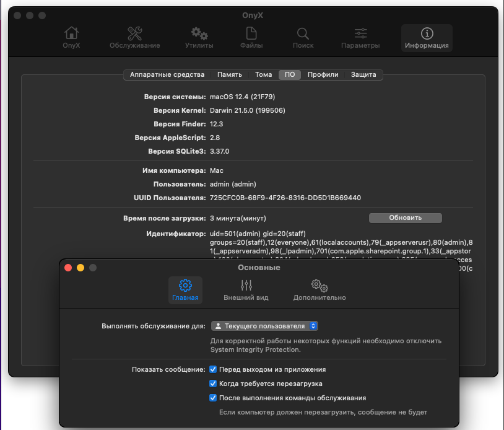
Task: Click the Версия системы label
Action: tap(175, 97)
